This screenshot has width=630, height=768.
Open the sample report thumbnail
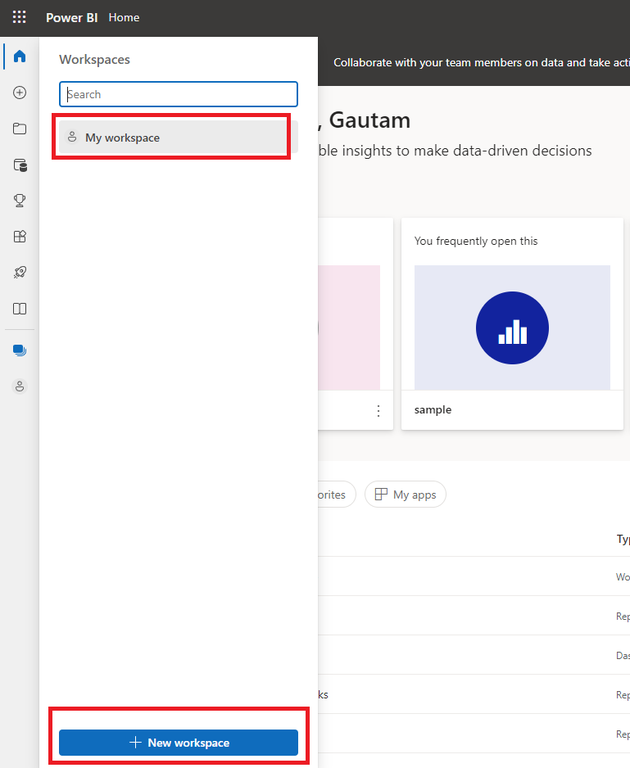point(512,328)
